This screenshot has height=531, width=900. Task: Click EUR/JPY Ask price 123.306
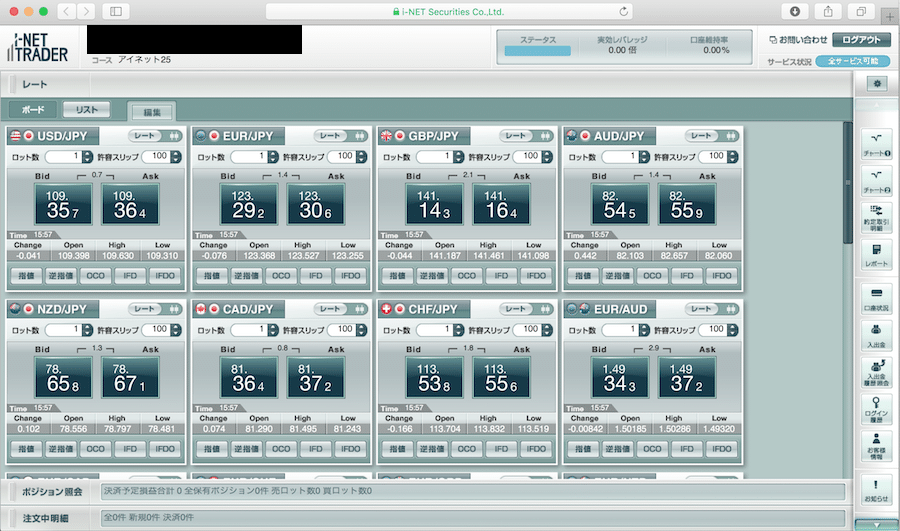pos(316,204)
